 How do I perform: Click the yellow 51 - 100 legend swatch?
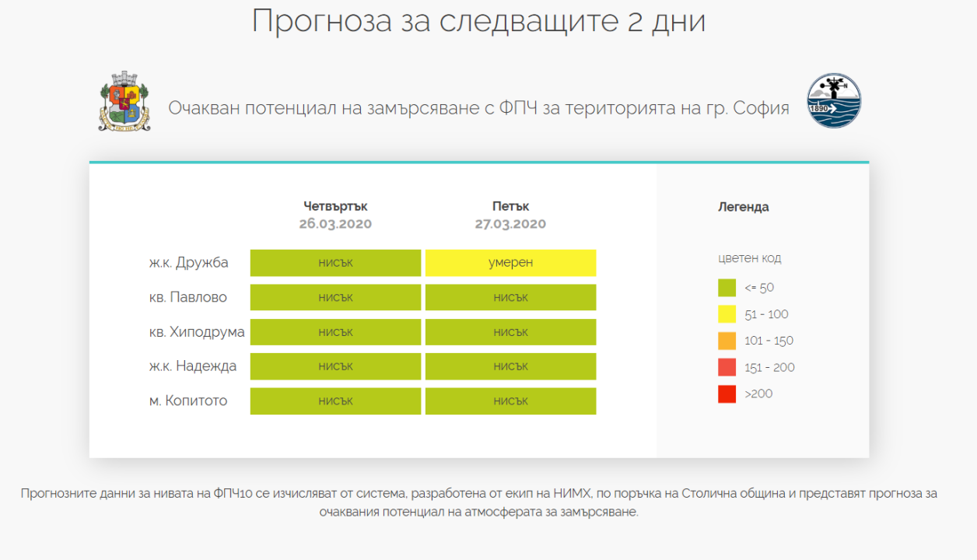(727, 314)
